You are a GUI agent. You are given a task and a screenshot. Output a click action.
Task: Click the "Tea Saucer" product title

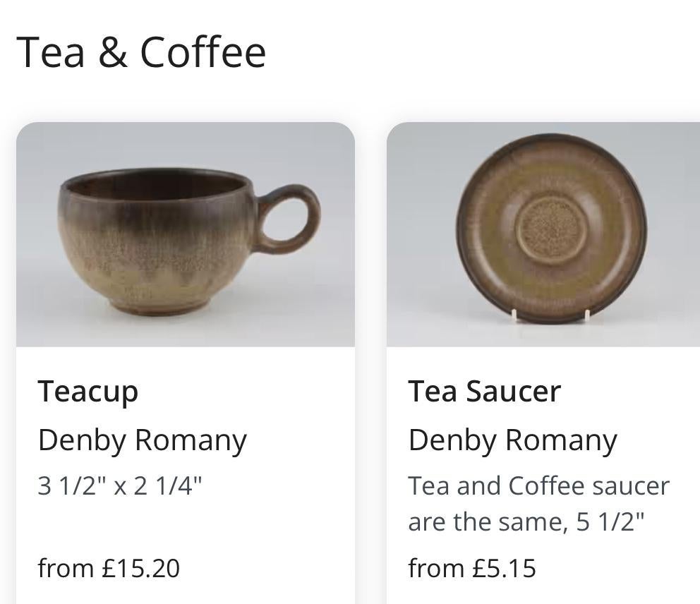click(x=484, y=391)
